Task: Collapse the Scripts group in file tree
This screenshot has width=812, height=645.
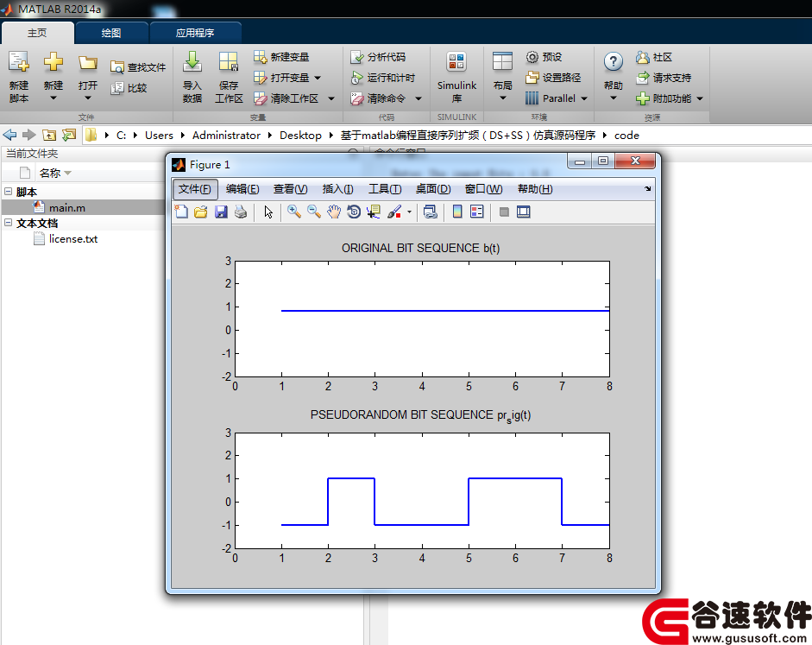Action: click(x=9, y=191)
